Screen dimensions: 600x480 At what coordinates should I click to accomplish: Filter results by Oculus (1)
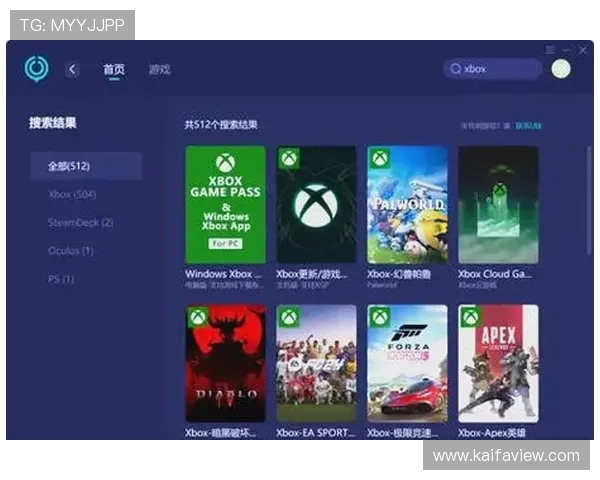click(x=71, y=251)
